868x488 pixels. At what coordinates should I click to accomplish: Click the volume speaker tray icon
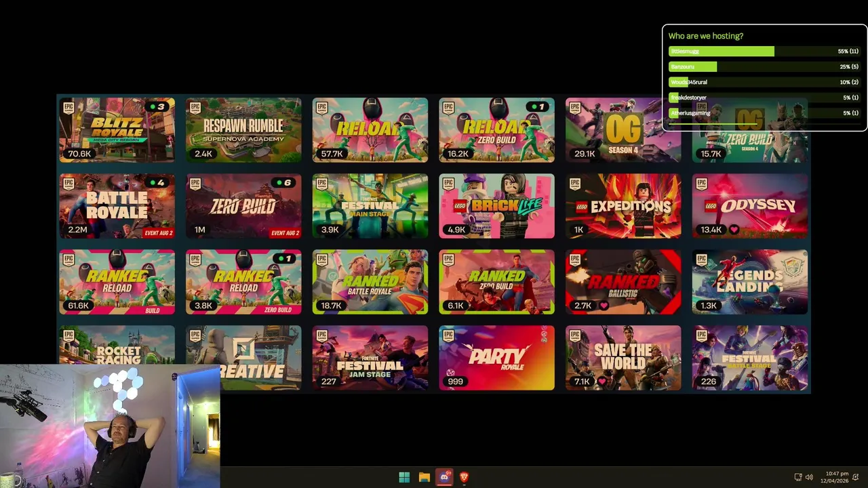[x=809, y=477]
